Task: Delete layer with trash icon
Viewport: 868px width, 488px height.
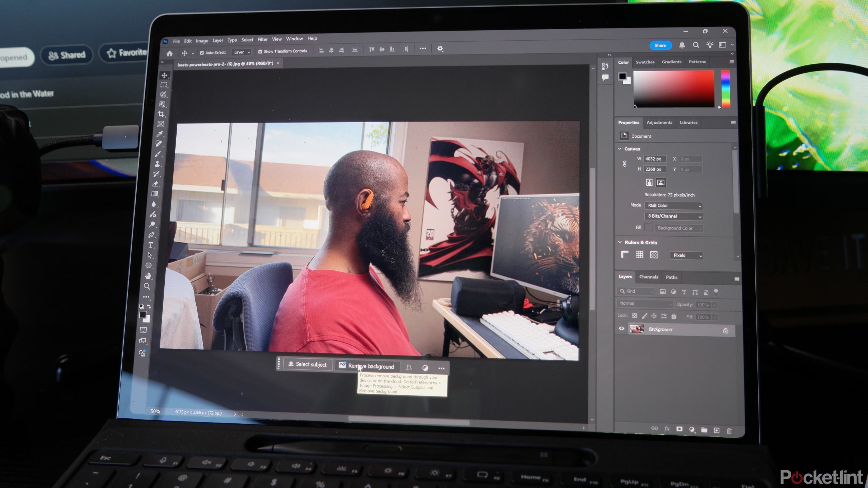Action: pos(729,430)
